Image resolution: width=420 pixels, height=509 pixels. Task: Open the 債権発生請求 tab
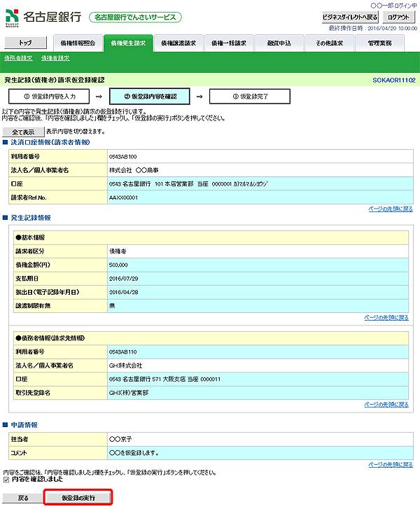(128, 43)
